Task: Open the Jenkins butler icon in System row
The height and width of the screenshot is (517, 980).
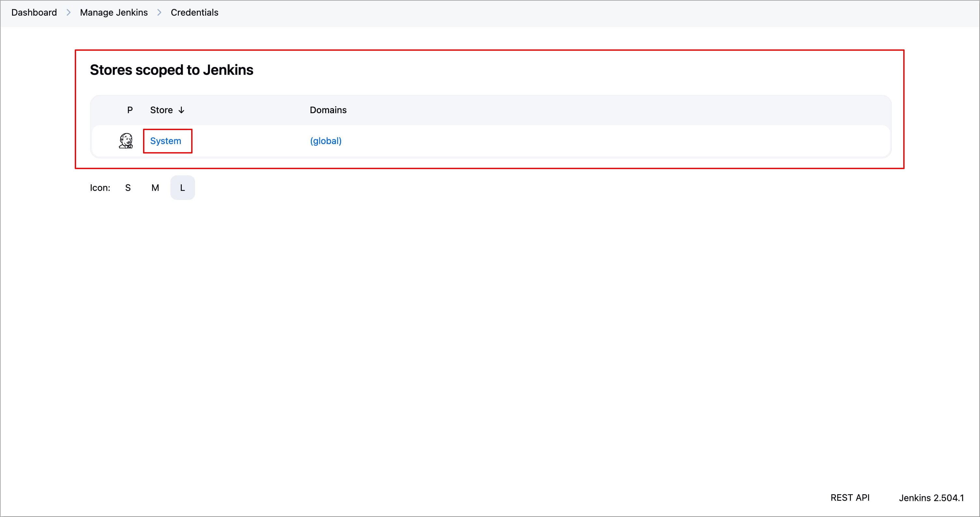Action: [x=126, y=141]
